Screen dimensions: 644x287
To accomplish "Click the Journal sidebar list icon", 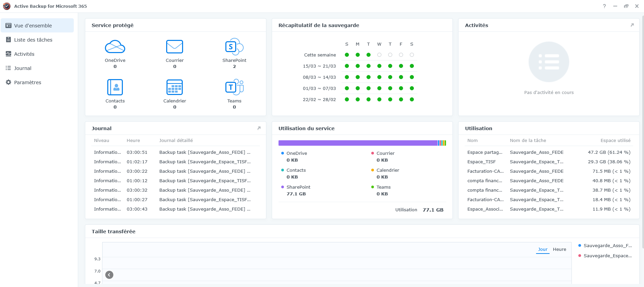I will point(8,68).
